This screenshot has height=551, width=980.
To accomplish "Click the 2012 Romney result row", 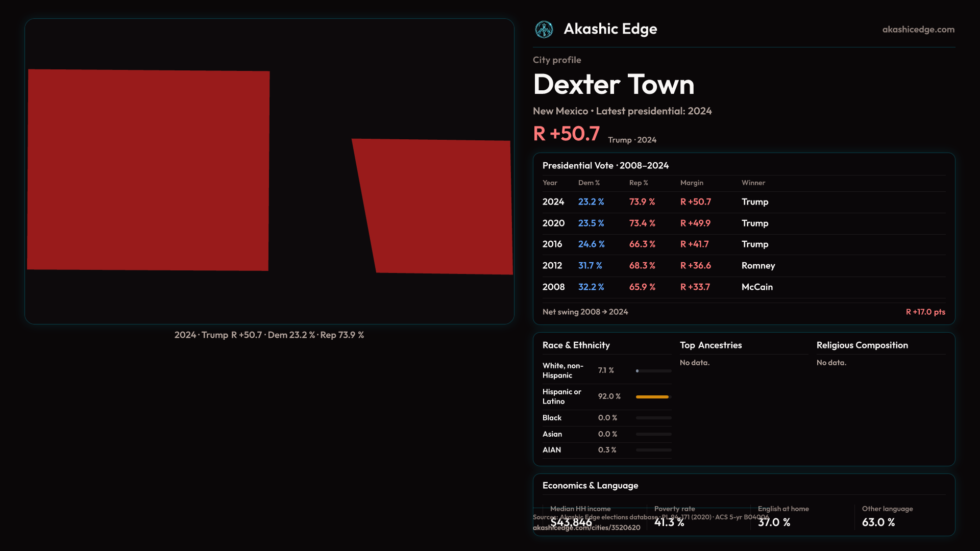I will pyautogui.click(x=743, y=266).
